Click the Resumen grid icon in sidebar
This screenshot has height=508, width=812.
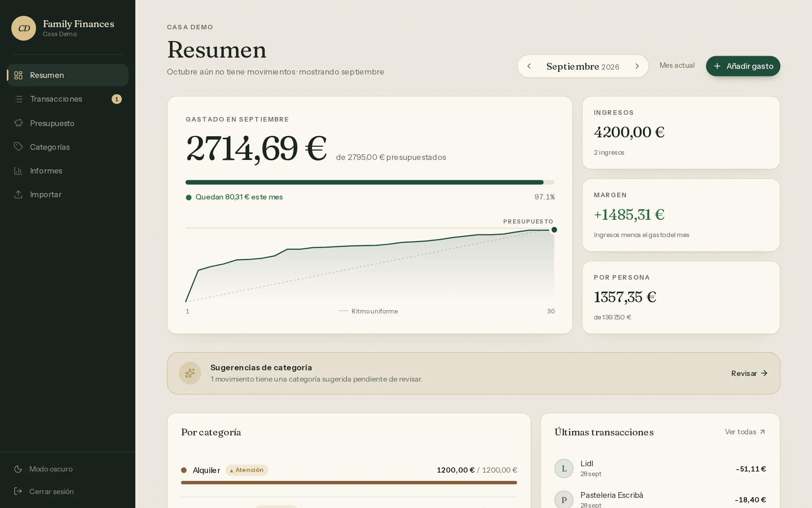pos(18,75)
